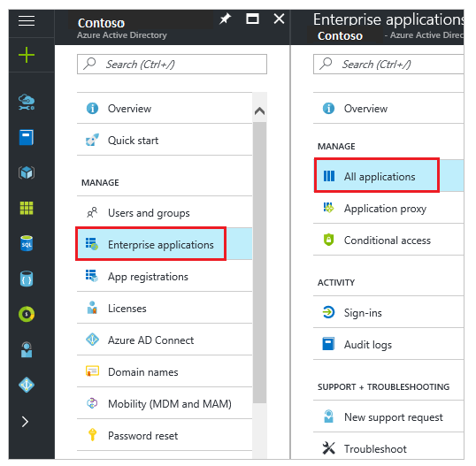This screenshot has height=466, width=476.
Task: Click the Contoso blade menu scrollbar thumb
Action: click(x=259, y=263)
